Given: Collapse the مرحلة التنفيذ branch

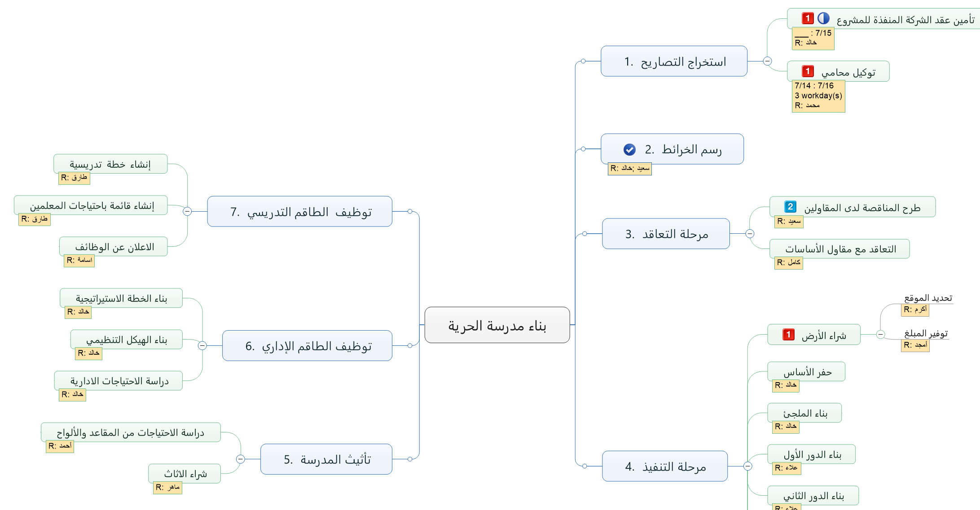Looking at the screenshot, I should (748, 466).
